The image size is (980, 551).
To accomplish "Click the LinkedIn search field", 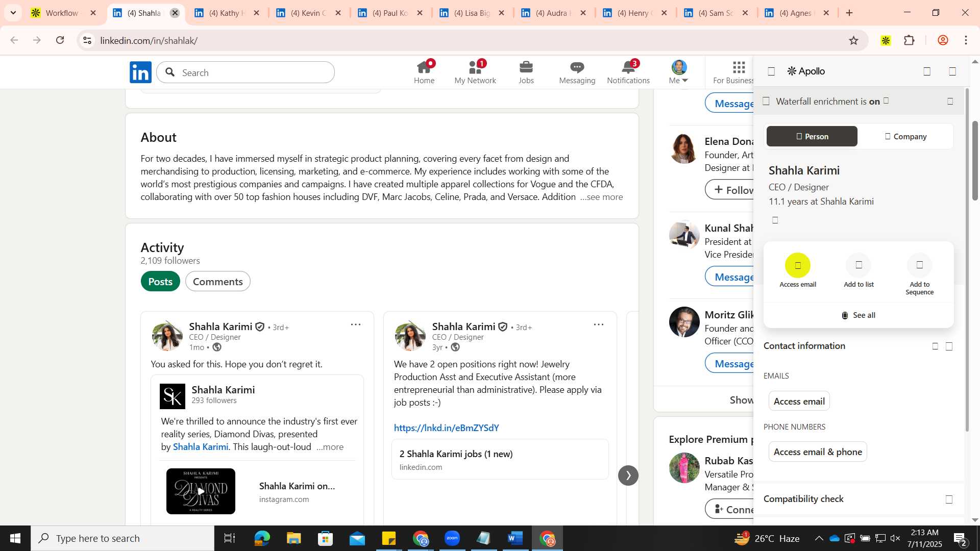I will pyautogui.click(x=246, y=72).
